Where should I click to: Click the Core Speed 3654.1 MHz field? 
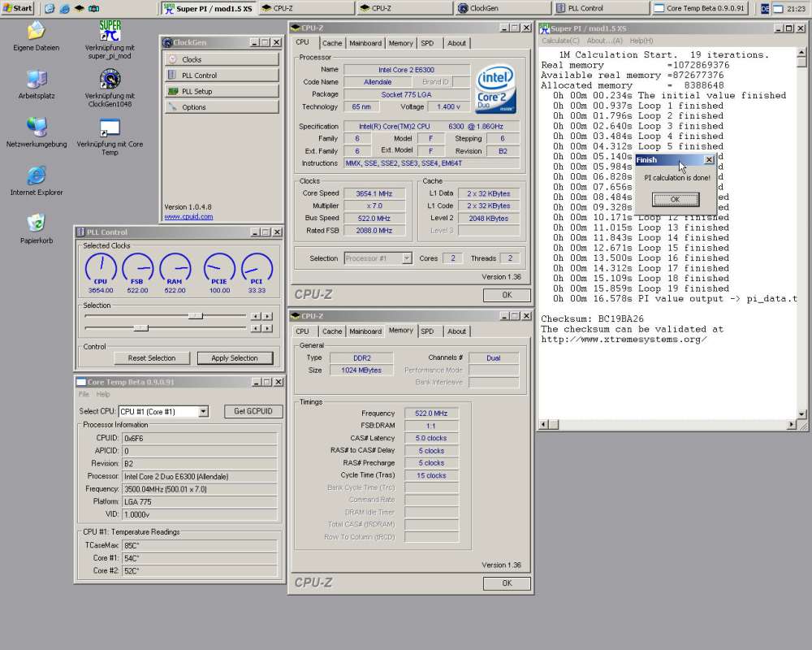[x=374, y=193]
